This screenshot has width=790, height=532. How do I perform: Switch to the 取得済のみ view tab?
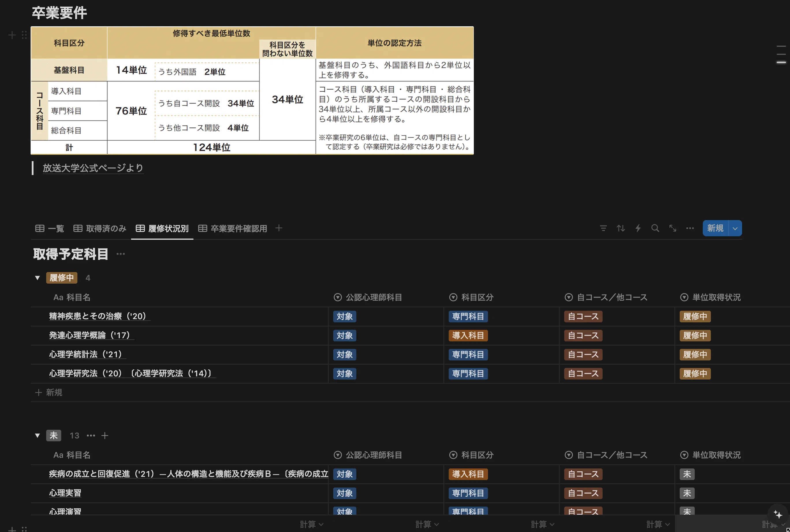pos(100,228)
